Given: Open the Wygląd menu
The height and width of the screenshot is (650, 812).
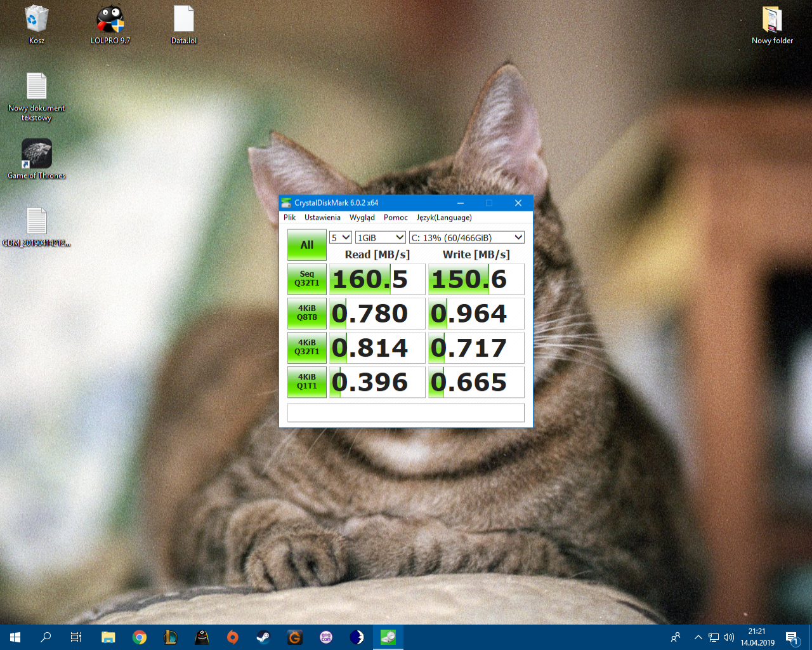Looking at the screenshot, I should [362, 218].
